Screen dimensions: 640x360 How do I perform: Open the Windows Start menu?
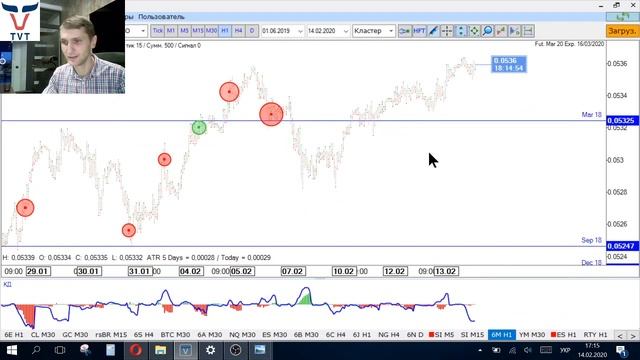point(12,350)
